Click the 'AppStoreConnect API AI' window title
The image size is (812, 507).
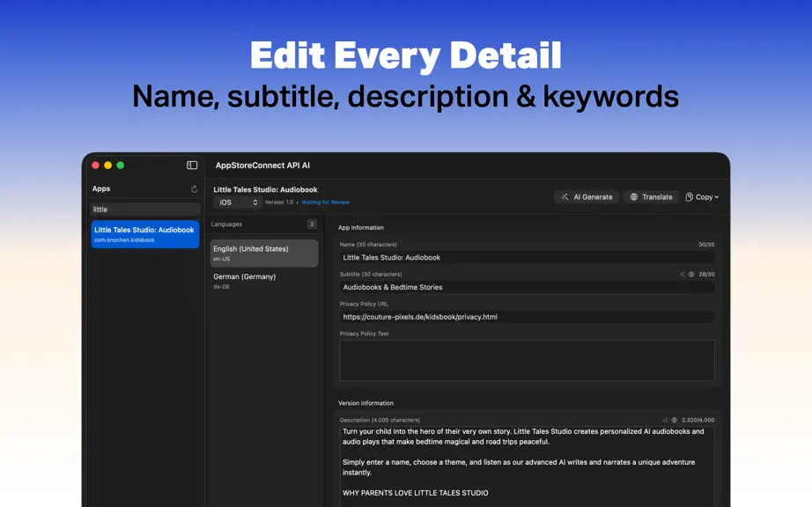click(262, 165)
